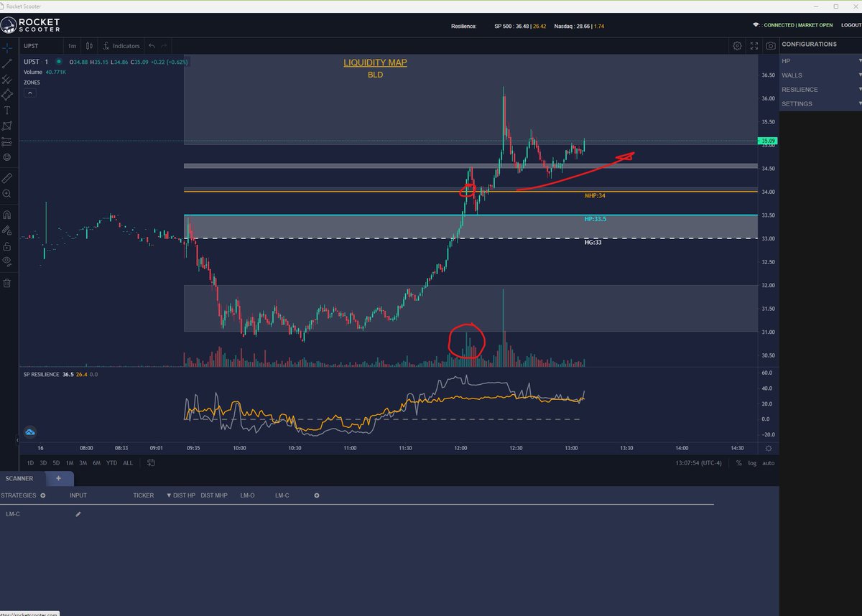This screenshot has height=616, width=862.
Task: Sort by the DIST HP column
Action: tap(181, 495)
